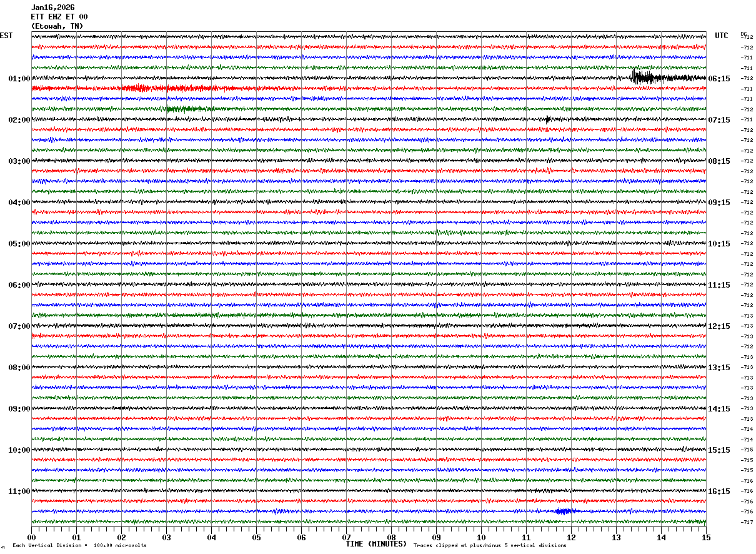Click minute 00 on the time axis
This screenshot has height=554, width=756.
(x=31, y=537)
